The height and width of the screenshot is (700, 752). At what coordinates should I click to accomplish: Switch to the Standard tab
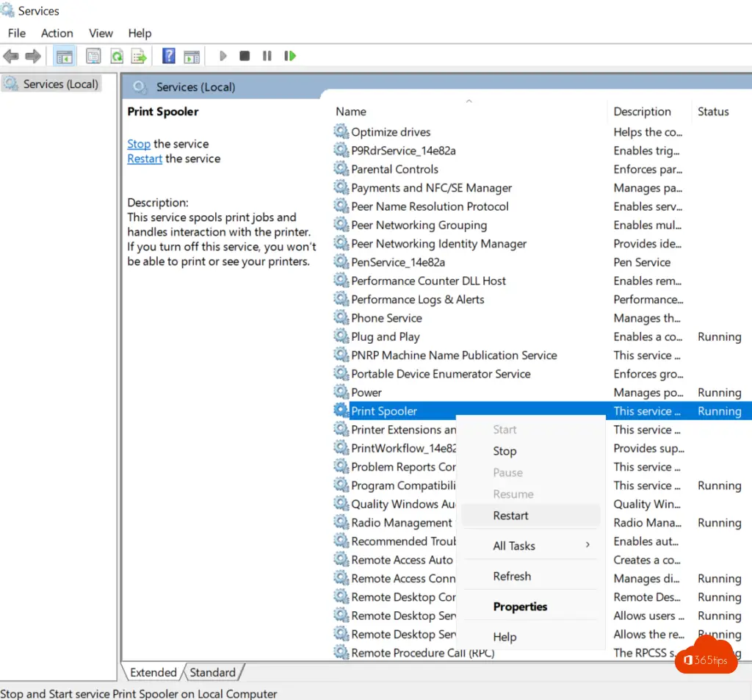(x=213, y=672)
